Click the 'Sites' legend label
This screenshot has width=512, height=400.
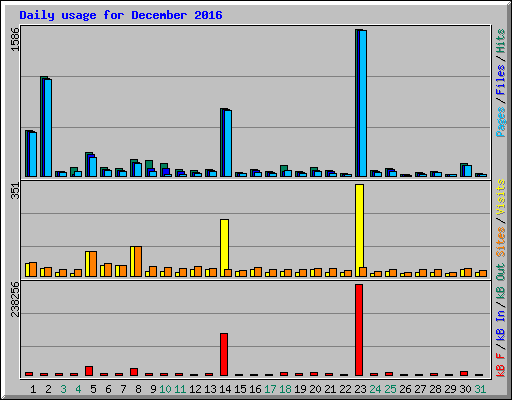pyautogui.click(x=501, y=242)
